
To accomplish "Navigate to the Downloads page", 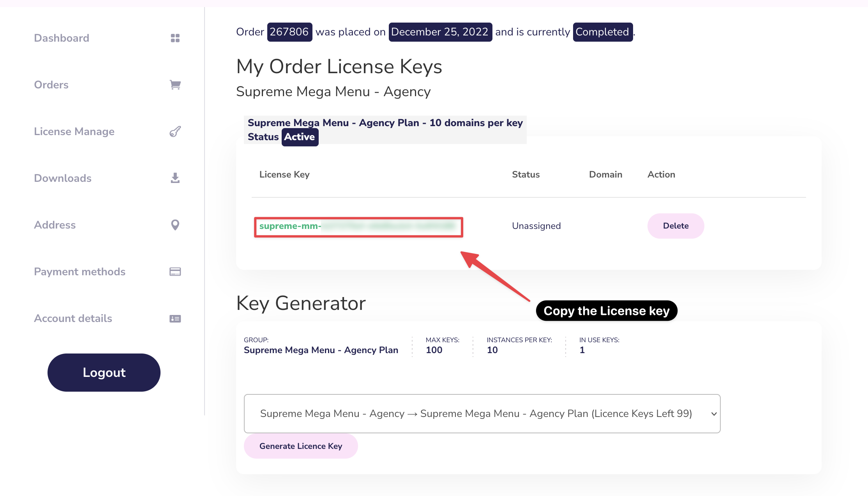I will tap(63, 178).
